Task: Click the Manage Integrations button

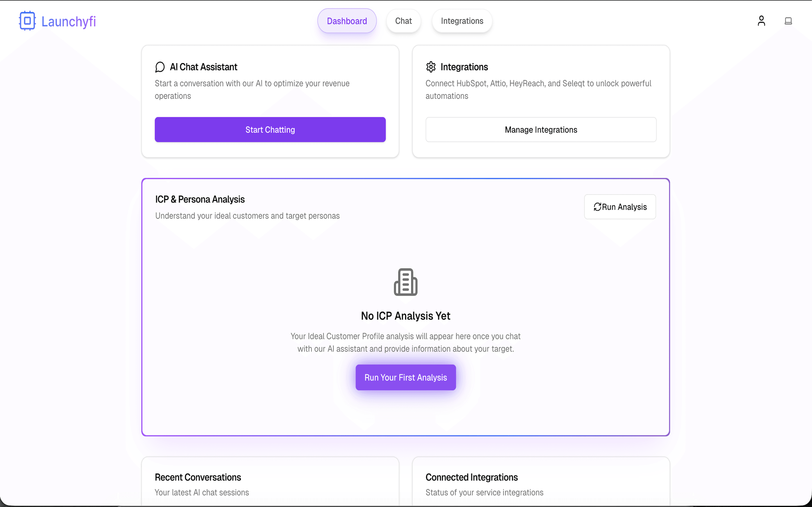Action: coord(541,130)
